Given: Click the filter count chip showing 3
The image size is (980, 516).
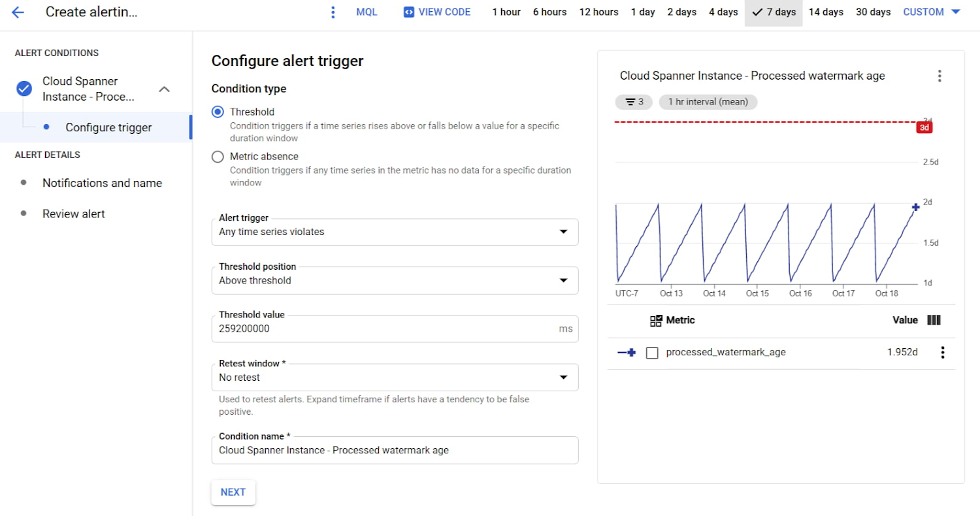Looking at the screenshot, I should tap(634, 102).
